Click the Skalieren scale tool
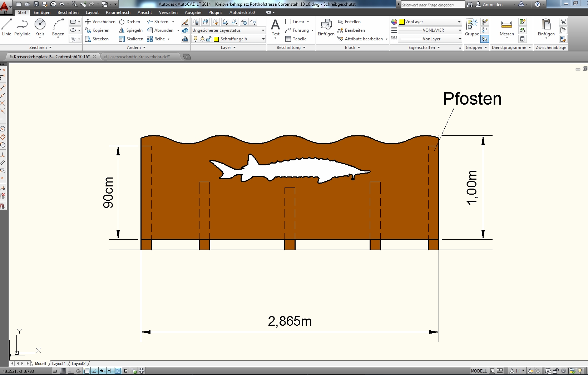588x375 pixels. click(131, 39)
